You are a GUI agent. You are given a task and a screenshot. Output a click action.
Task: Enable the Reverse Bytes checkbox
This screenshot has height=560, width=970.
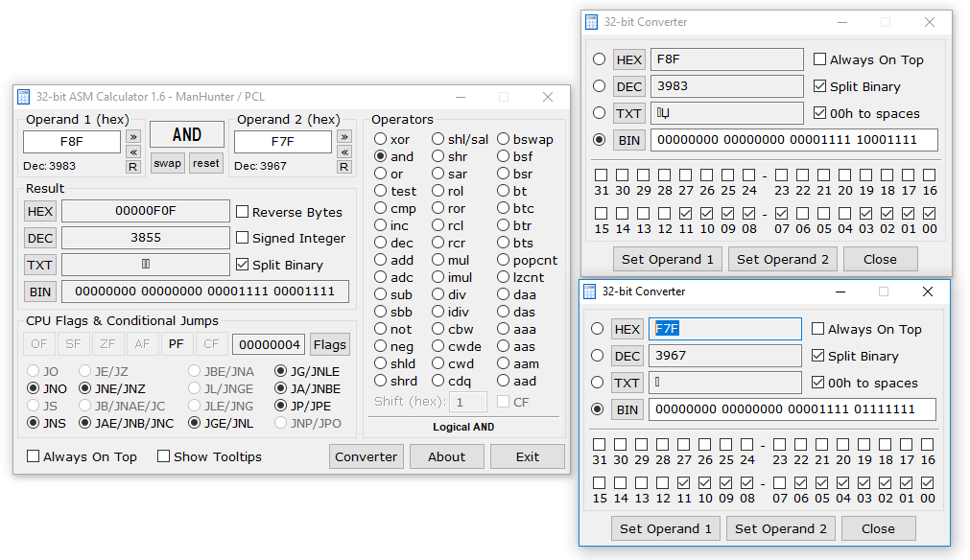pos(244,212)
